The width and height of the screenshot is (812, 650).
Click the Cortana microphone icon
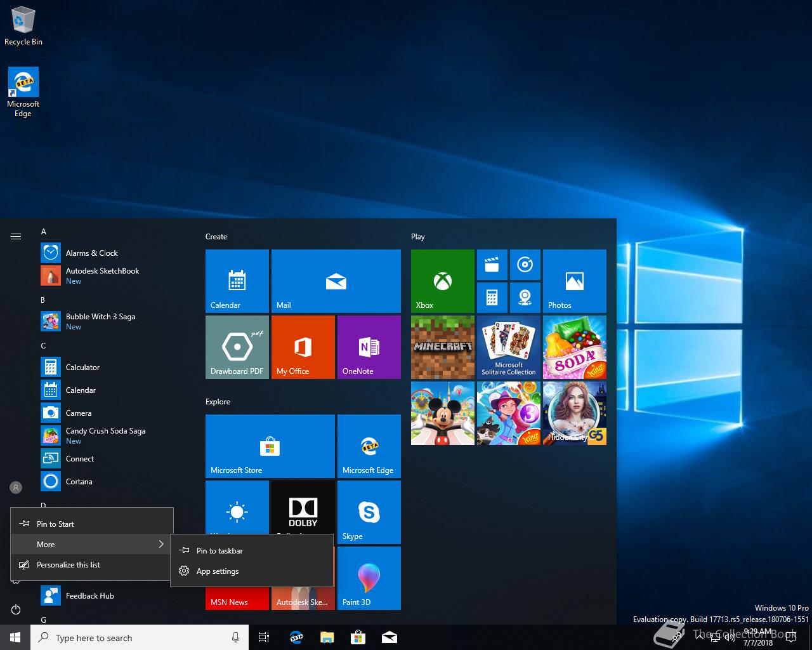pos(235,637)
